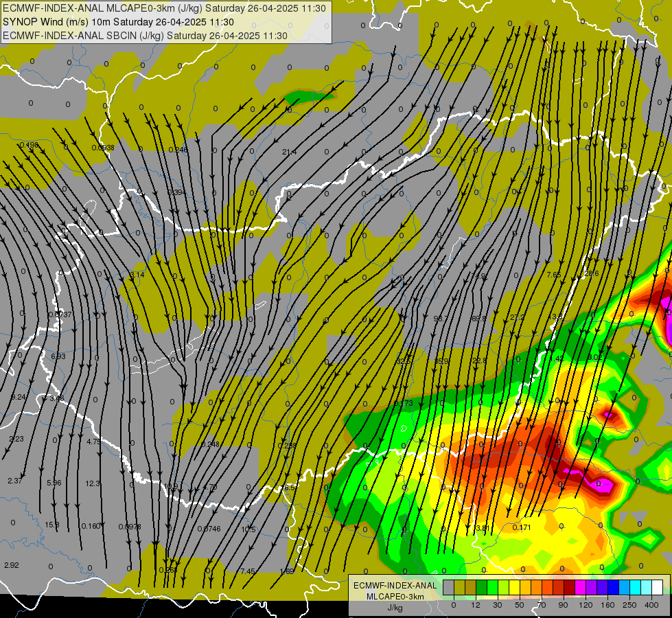The width and height of the screenshot is (672, 618).
Task: Click the map value '12.3'
Action: click(93, 483)
